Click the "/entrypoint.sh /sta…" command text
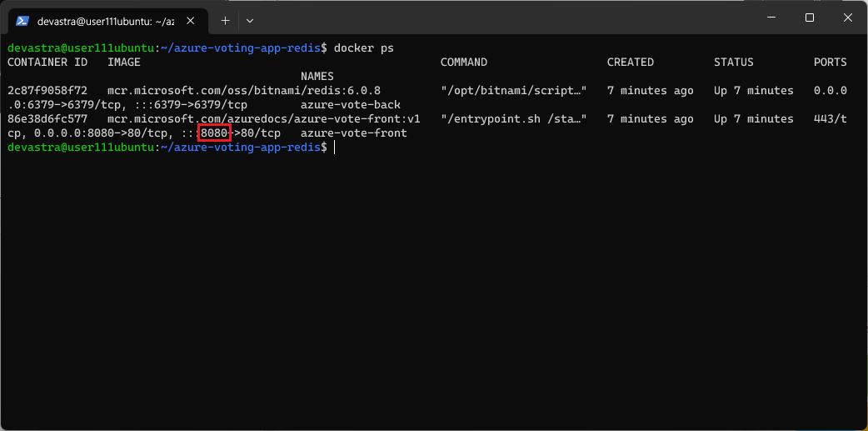This screenshot has height=431, width=868. 514,119
